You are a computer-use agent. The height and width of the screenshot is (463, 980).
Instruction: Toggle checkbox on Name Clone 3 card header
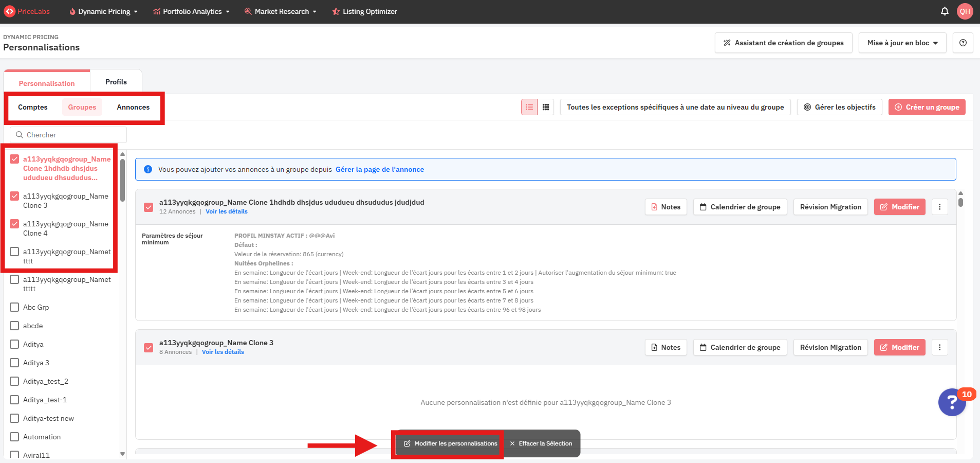tap(149, 348)
